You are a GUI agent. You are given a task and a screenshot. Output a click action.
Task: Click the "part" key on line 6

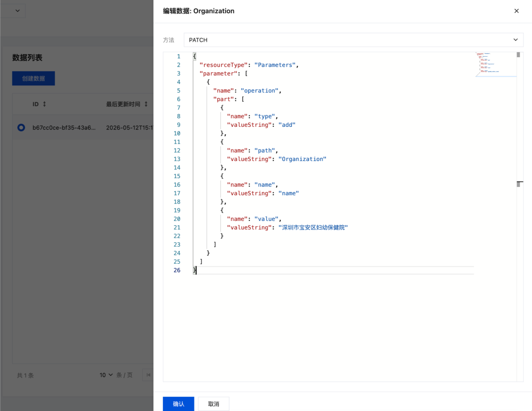point(223,99)
